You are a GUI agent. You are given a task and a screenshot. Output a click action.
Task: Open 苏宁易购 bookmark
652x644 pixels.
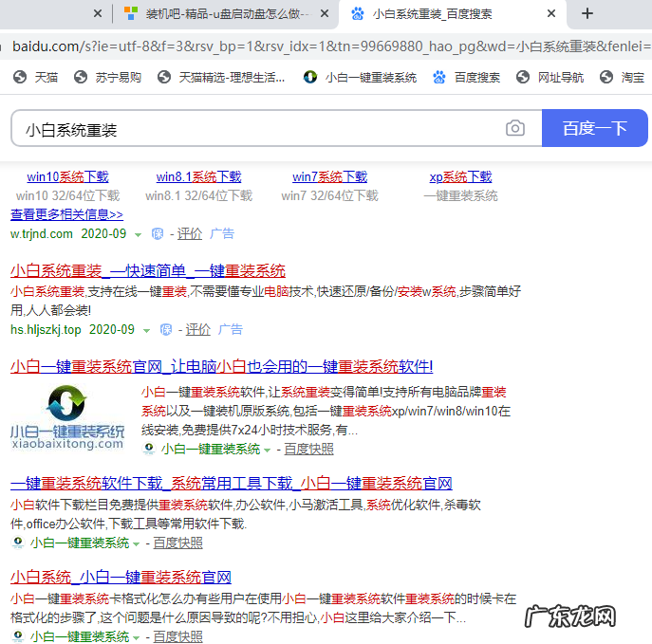[107, 77]
